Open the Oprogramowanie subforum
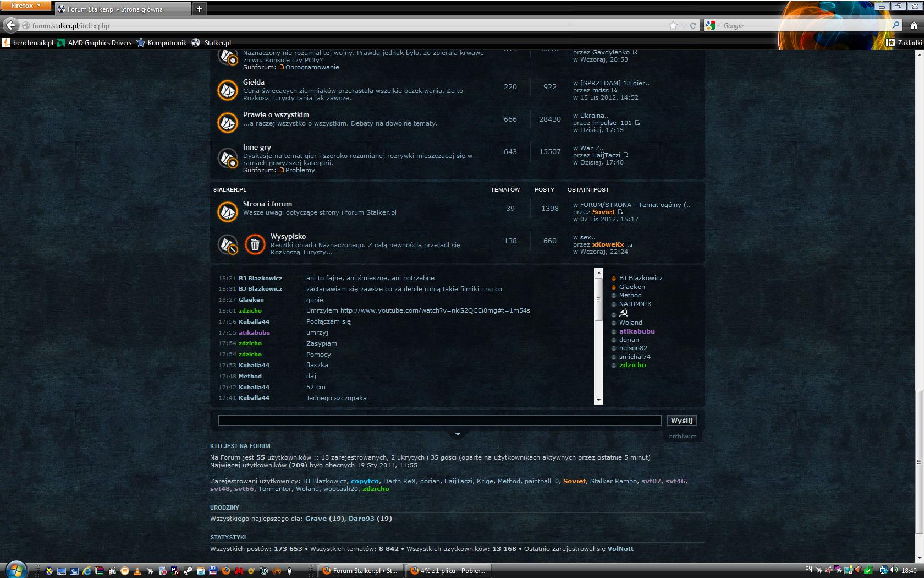Screen dimensions: 924x578 (x=312, y=67)
